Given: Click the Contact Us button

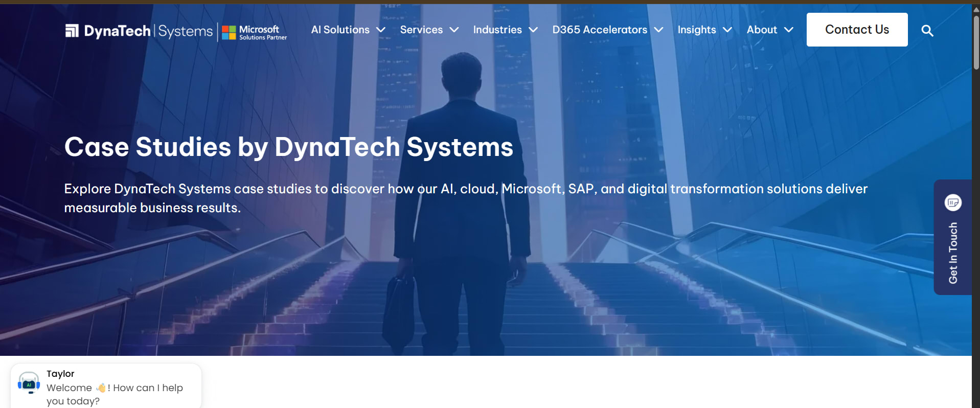Looking at the screenshot, I should coord(857,30).
